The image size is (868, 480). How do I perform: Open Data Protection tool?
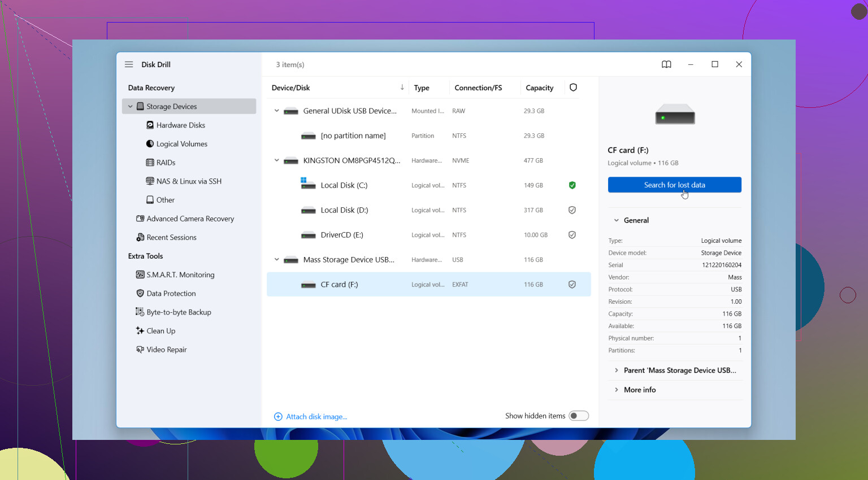coord(171,293)
